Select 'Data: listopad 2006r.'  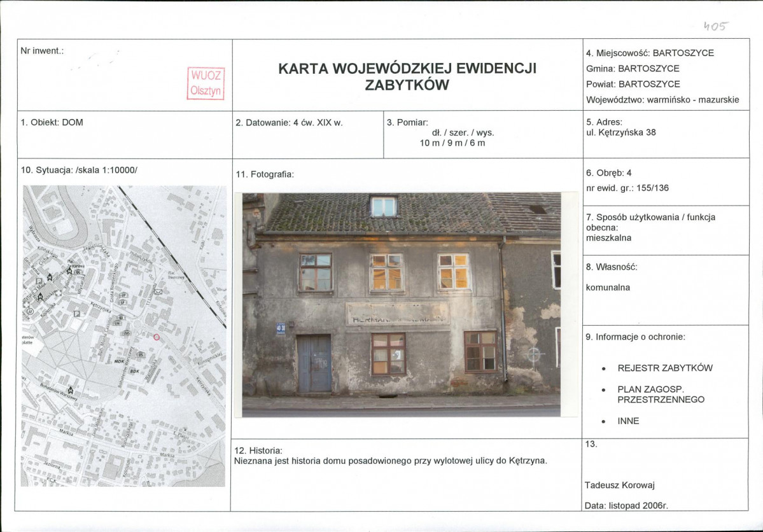[x=626, y=506]
